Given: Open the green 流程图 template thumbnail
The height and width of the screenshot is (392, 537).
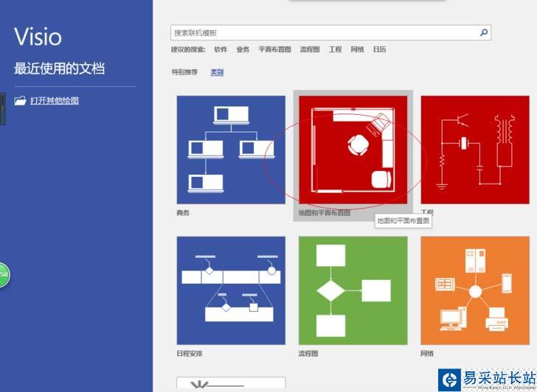Looking at the screenshot, I should click(353, 290).
